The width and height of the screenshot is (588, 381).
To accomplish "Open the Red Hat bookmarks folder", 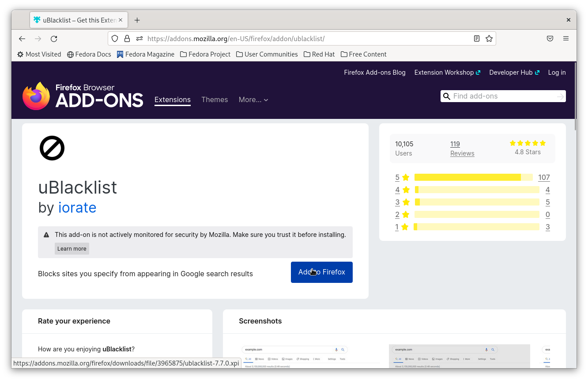I will coord(319,54).
